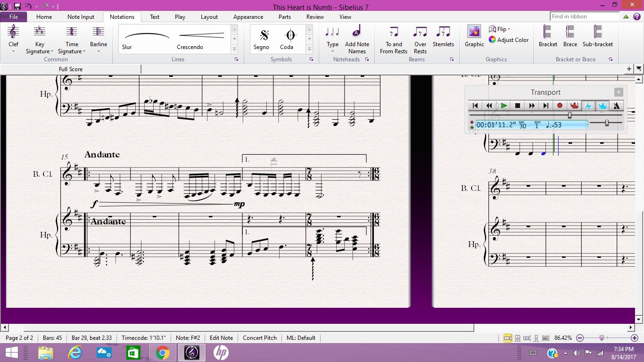Collapse the ribbon with the arrow
This screenshot has width=644, height=362.
click(626, 16)
